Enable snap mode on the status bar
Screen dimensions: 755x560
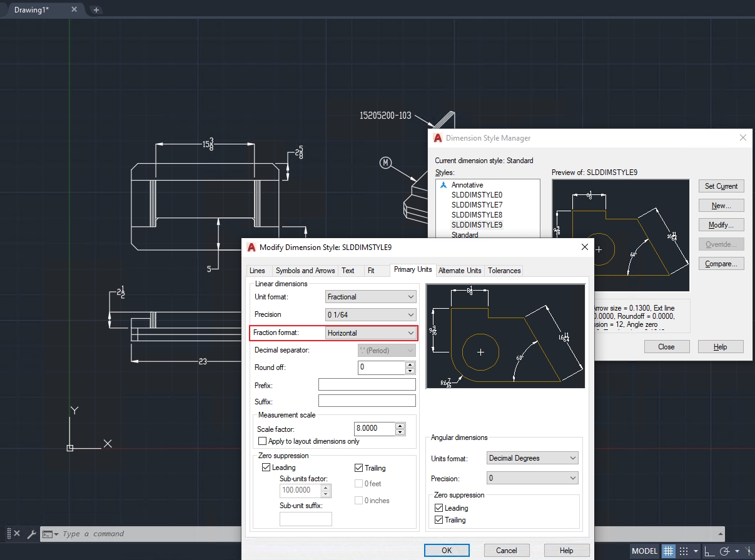pos(684,551)
